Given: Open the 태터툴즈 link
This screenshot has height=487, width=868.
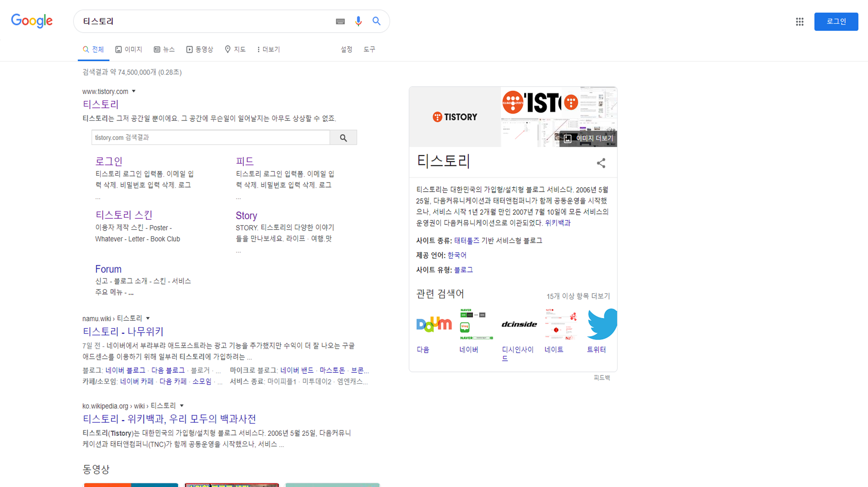Looking at the screenshot, I should pyautogui.click(x=467, y=241).
